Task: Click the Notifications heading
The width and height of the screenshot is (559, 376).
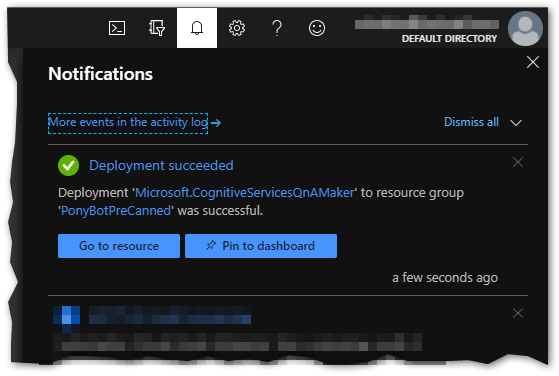Action: click(x=101, y=74)
